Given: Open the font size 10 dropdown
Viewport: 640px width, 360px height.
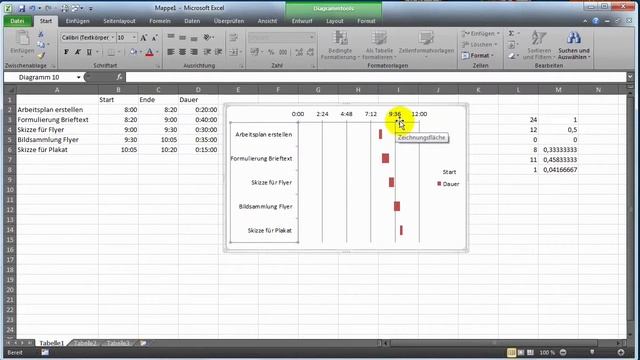Looking at the screenshot, I should [134, 38].
